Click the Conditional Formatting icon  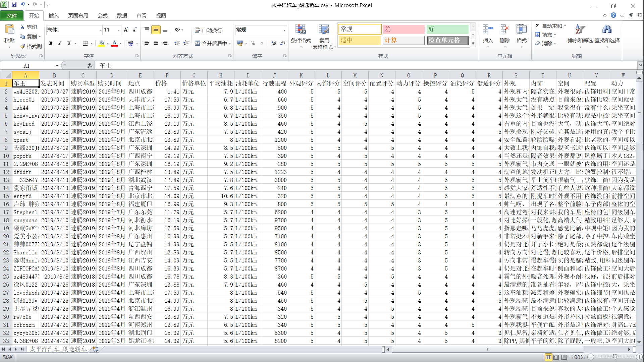[x=301, y=29]
